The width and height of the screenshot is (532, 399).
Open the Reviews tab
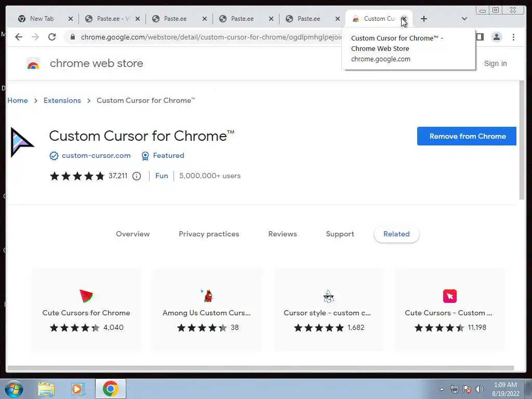[x=283, y=234]
